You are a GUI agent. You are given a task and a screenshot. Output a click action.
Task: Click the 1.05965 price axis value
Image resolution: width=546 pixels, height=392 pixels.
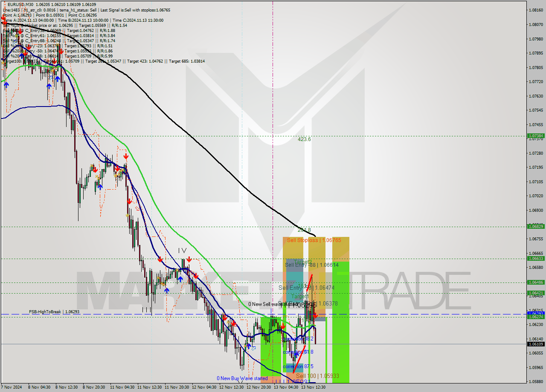click(536, 367)
